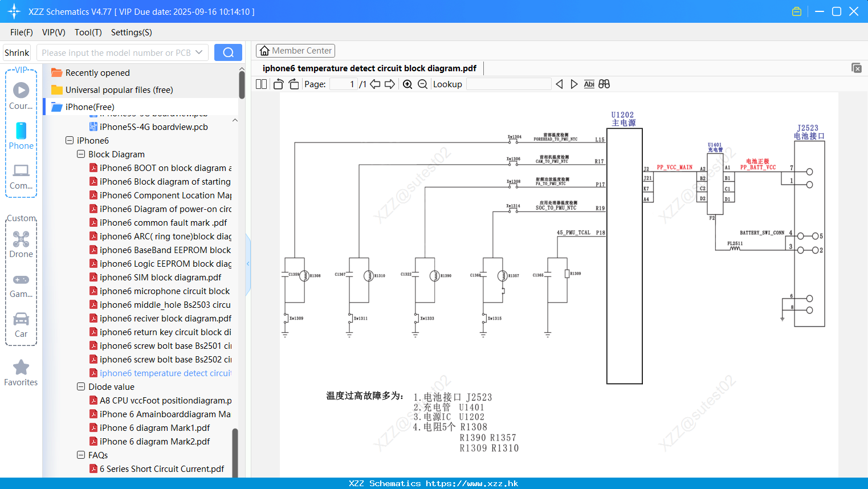Collapse the FAQs folder
The height and width of the screenshot is (489, 868).
click(81, 455)
